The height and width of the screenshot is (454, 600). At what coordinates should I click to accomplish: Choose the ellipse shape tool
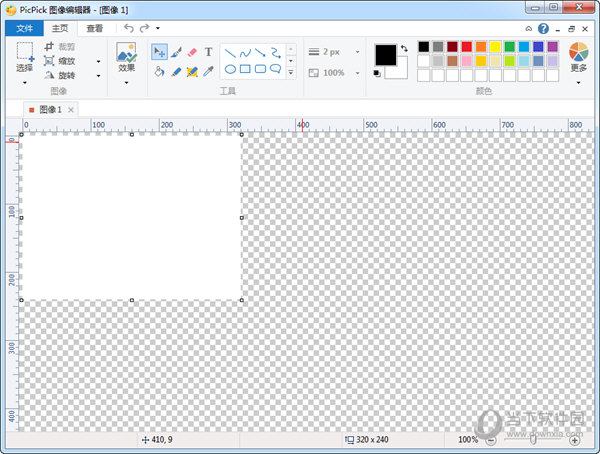(230, 70)
